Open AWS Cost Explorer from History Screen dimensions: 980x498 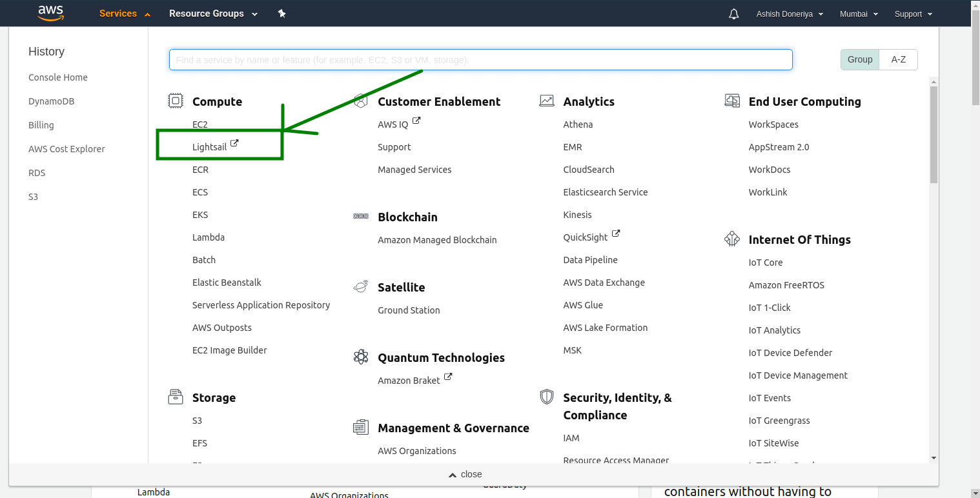pyautogui.click(x=66, y=149)
